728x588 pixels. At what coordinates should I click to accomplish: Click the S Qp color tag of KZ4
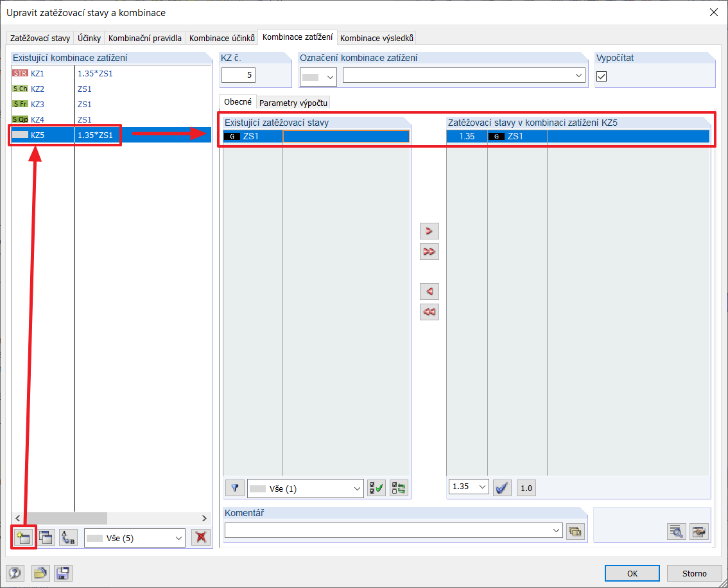[x=21, y=119]
